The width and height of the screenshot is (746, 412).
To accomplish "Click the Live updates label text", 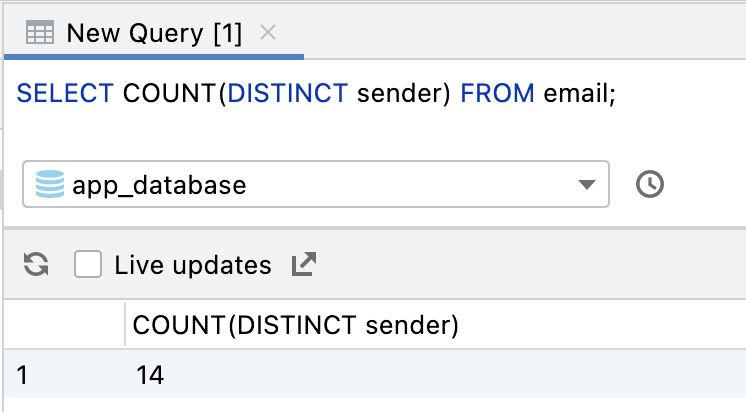I will point(193,265).
